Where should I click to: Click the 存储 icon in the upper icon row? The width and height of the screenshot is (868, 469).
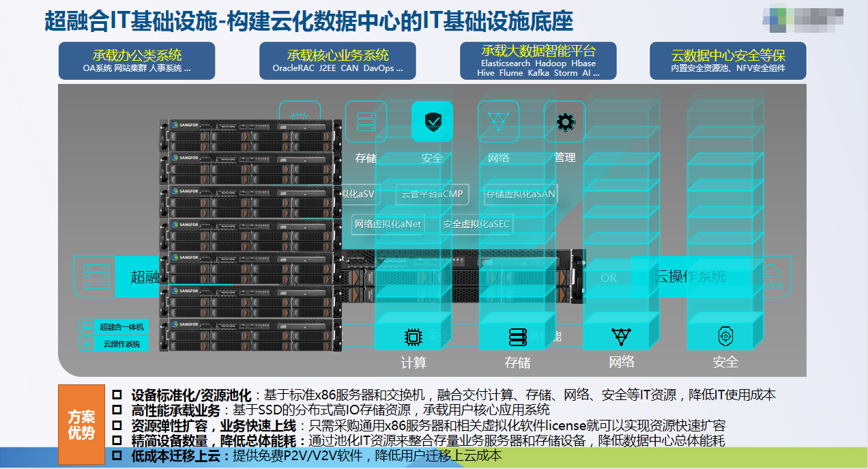click(366, 122)
